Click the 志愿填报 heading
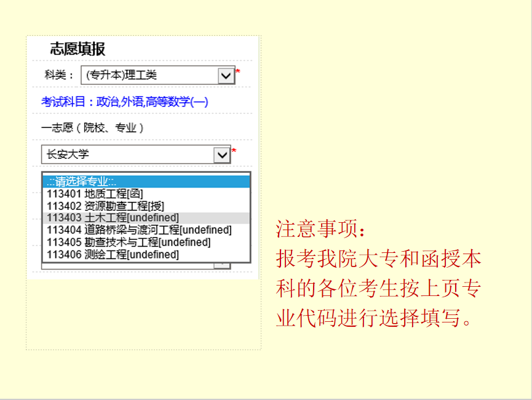 tap(77, 50)
